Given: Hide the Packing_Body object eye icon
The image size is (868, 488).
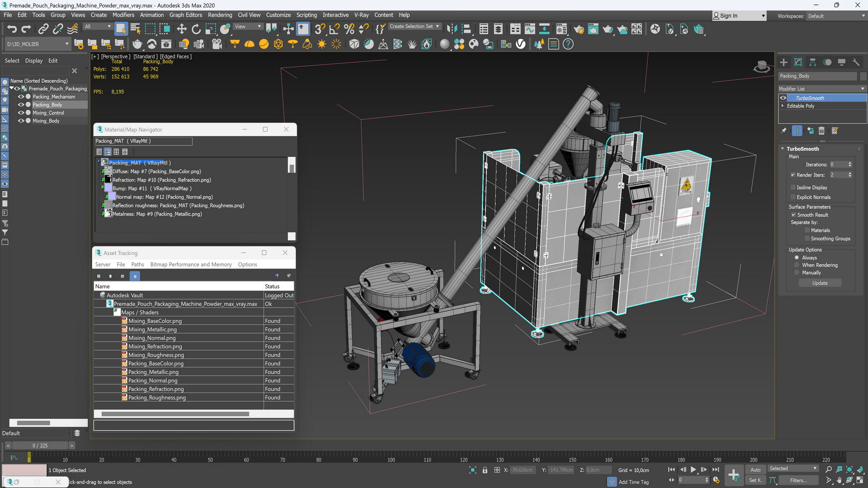Looking at the screenshot, I should pos(21,105).
